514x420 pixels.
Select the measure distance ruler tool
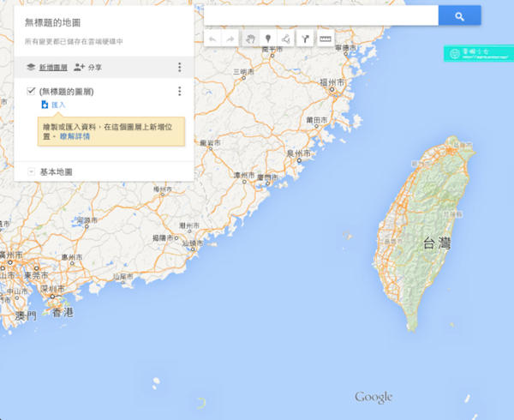click(325, 39)
